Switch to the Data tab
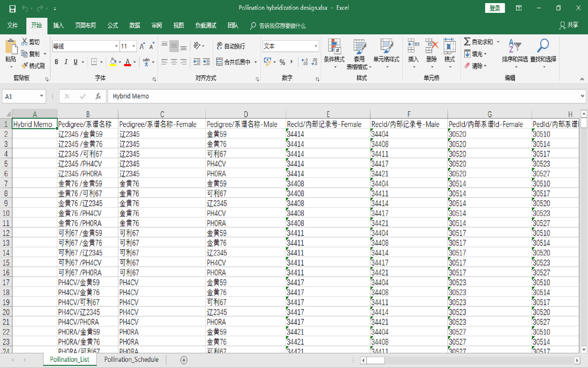 (x=134, y=25)
